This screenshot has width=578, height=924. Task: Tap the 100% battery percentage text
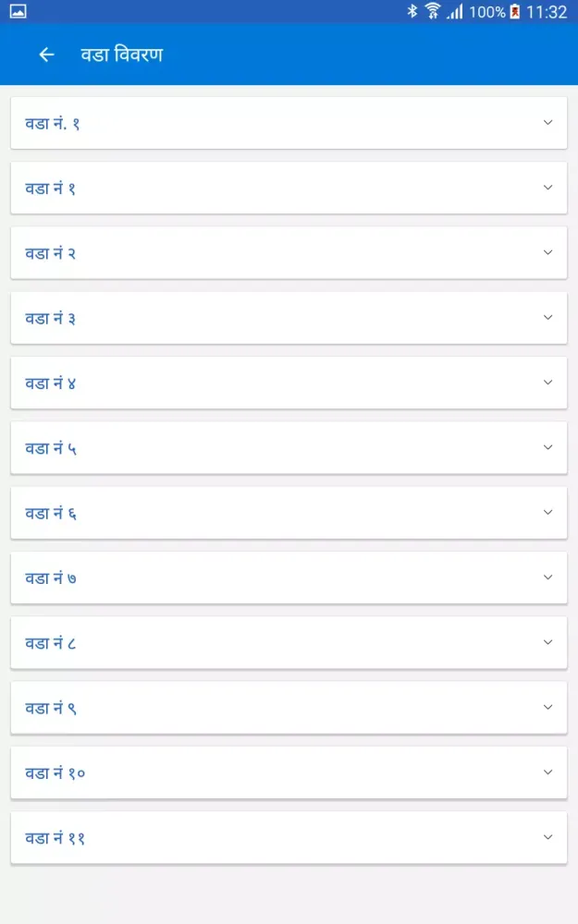coord(486,12)
